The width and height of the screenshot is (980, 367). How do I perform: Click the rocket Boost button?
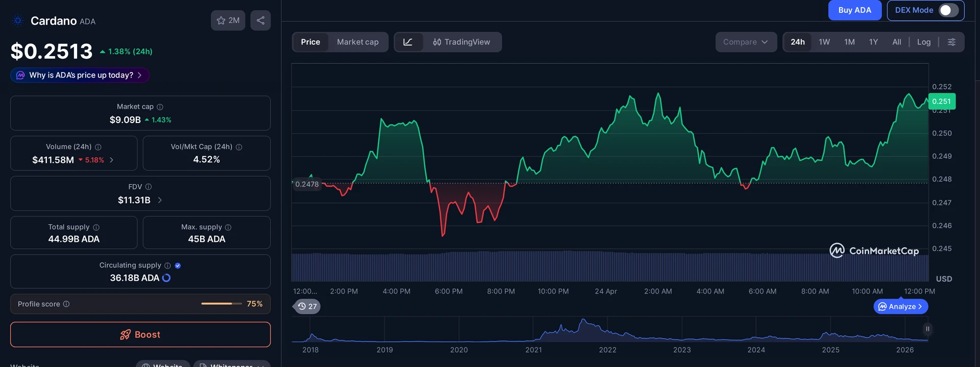(140, 334)
